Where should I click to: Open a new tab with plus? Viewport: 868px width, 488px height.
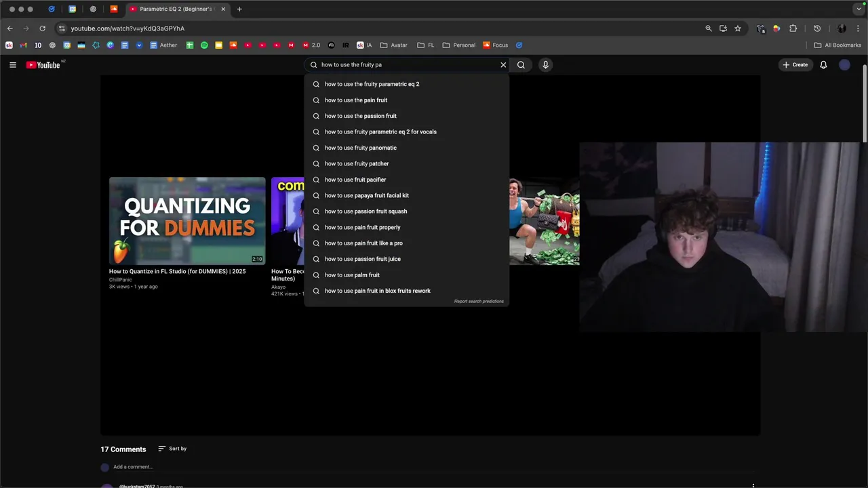239,9
